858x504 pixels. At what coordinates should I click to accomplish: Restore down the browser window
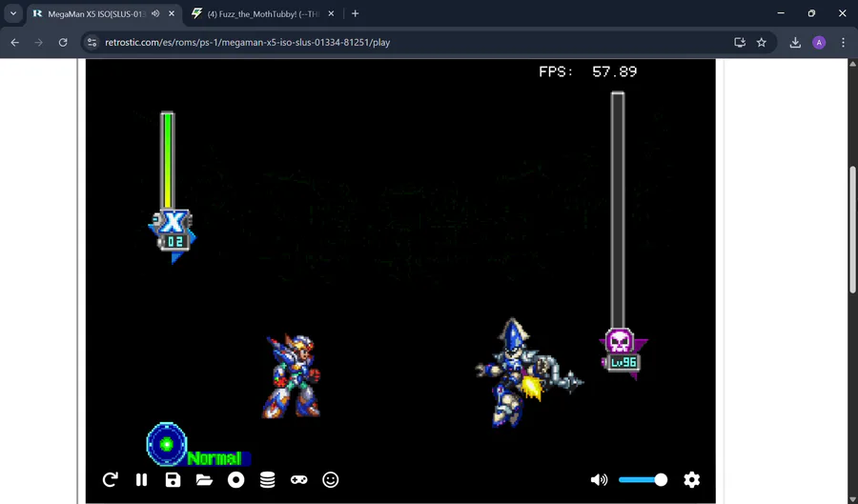coord(811,13)
